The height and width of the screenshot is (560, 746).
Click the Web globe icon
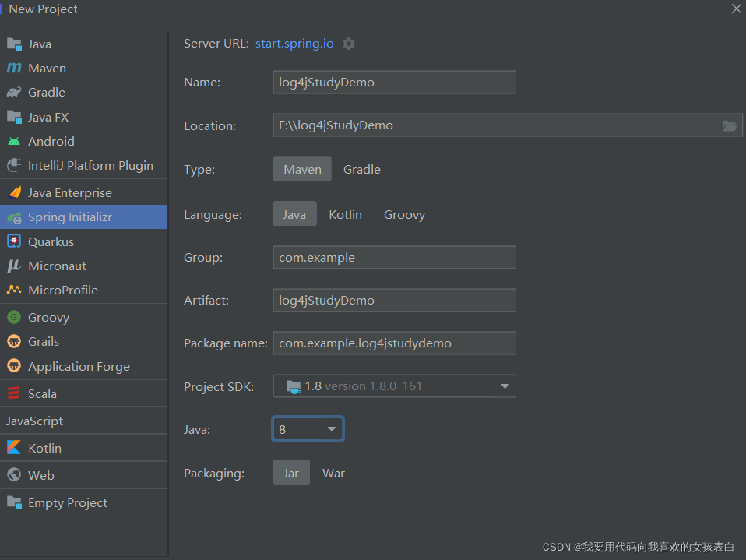click(14, 475)
